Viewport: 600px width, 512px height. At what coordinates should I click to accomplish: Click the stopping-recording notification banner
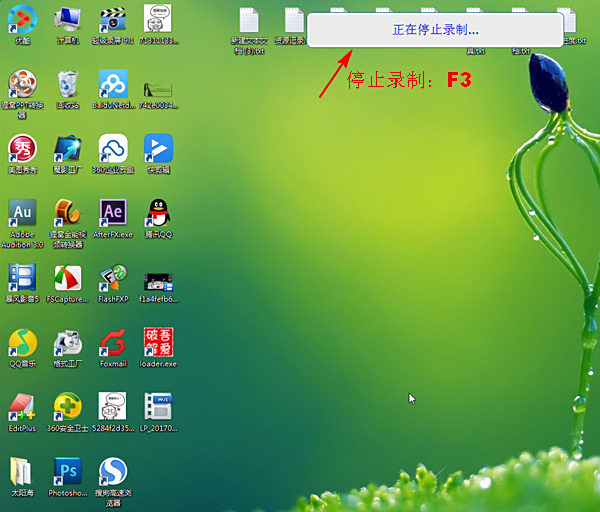point(435,30)
